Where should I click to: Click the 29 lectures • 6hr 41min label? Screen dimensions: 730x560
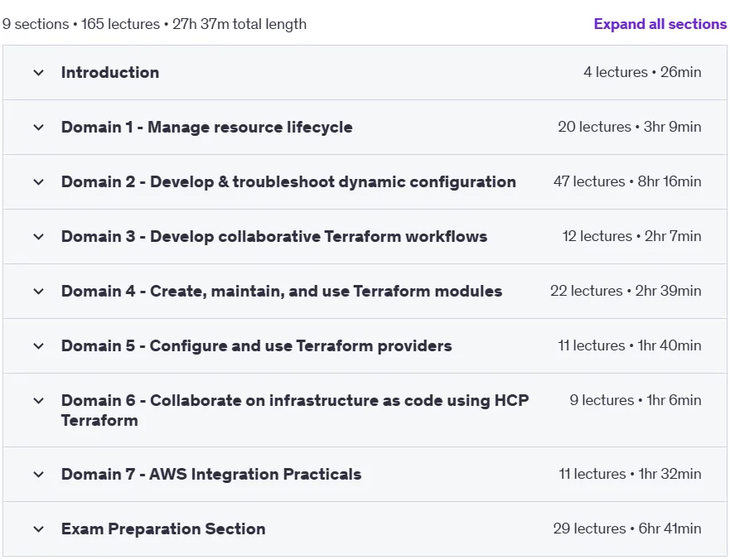627,529
